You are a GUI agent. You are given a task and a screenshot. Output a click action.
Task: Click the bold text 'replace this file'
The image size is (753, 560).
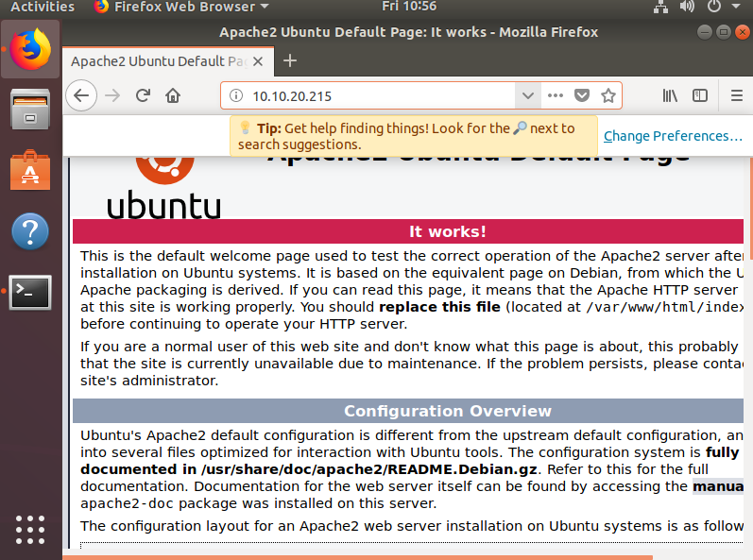click(439, 307)
